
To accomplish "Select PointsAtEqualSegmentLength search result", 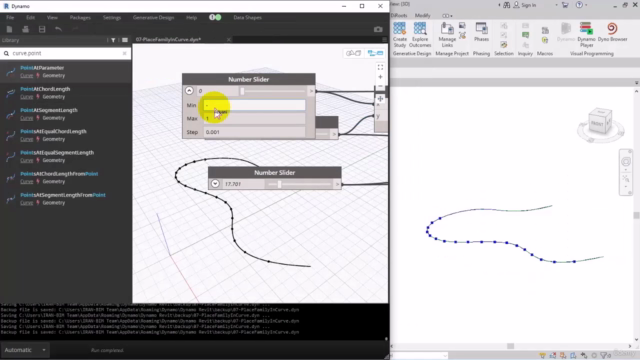I will point(65,156).
